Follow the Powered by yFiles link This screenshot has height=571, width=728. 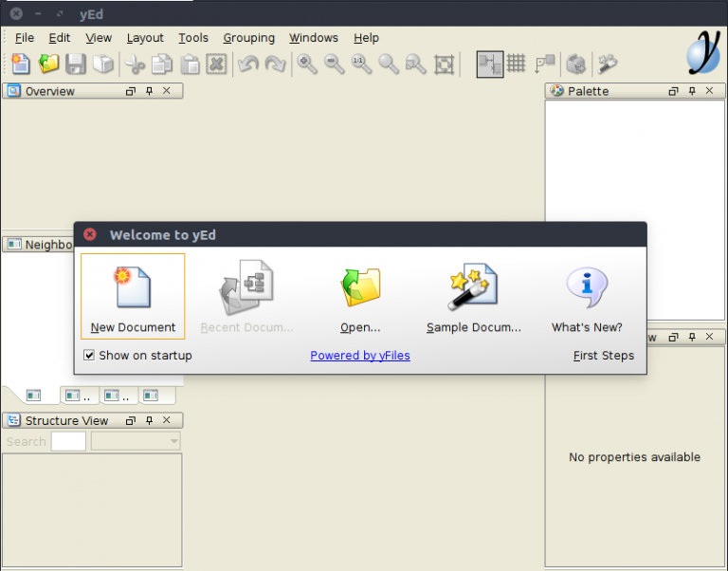point(360,356)
